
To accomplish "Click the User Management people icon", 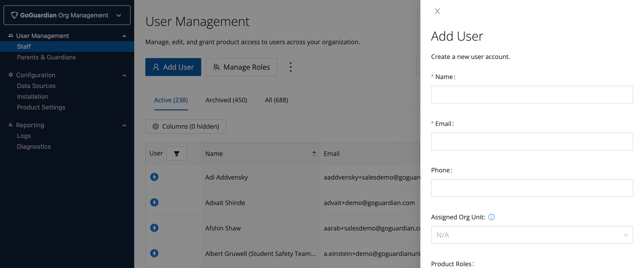I will point(11,36).
